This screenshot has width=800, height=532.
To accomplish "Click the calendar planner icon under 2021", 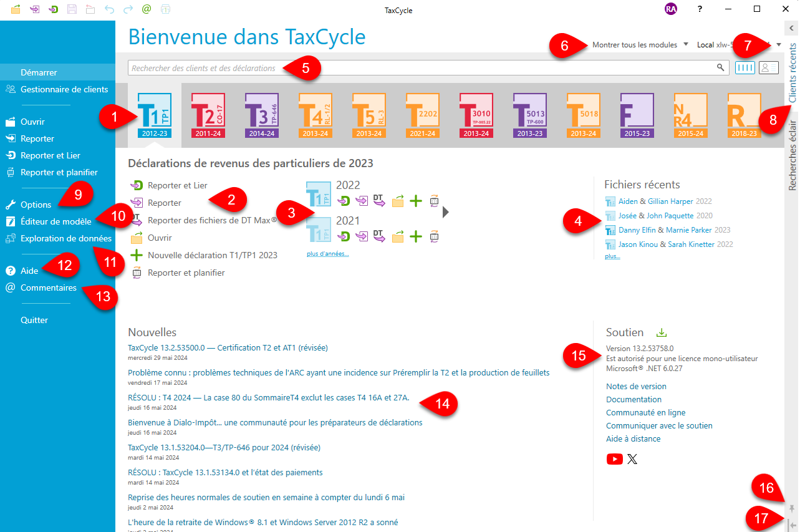I will [x=434, y=236].
